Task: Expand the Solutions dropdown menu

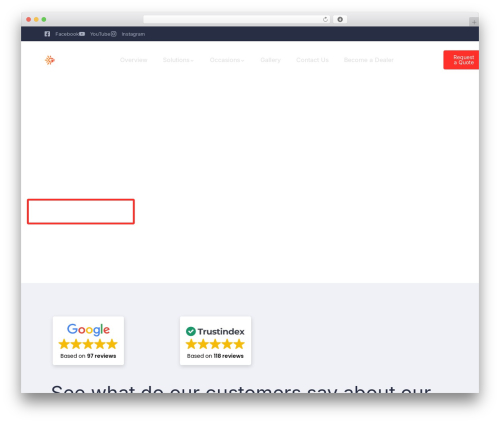Action: (x=178, y=60)
